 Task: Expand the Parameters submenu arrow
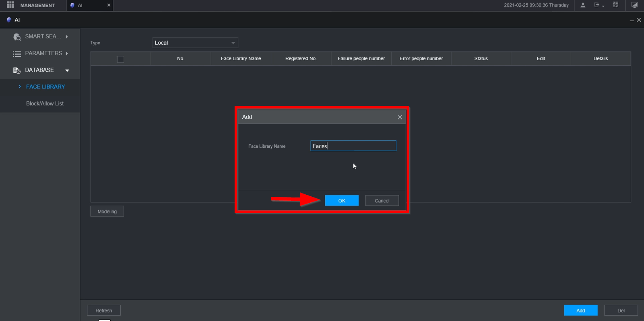click(67, 53)
